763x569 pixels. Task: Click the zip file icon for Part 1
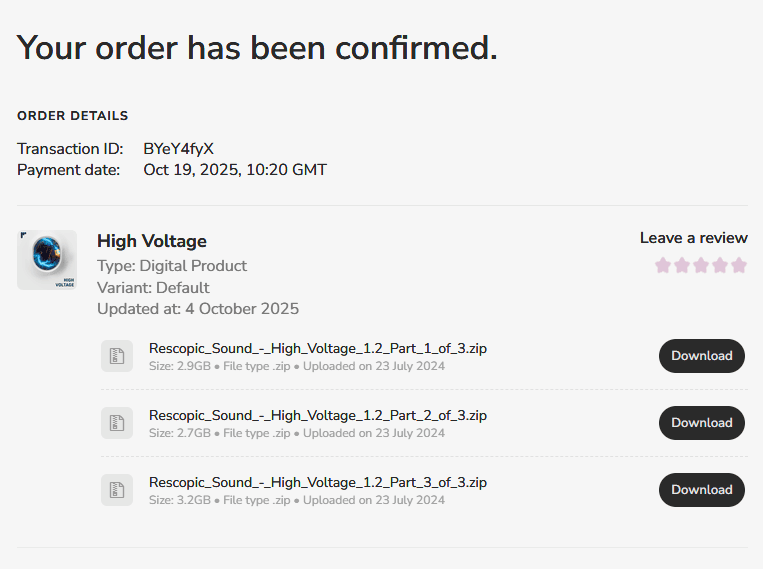coord(117,356)
